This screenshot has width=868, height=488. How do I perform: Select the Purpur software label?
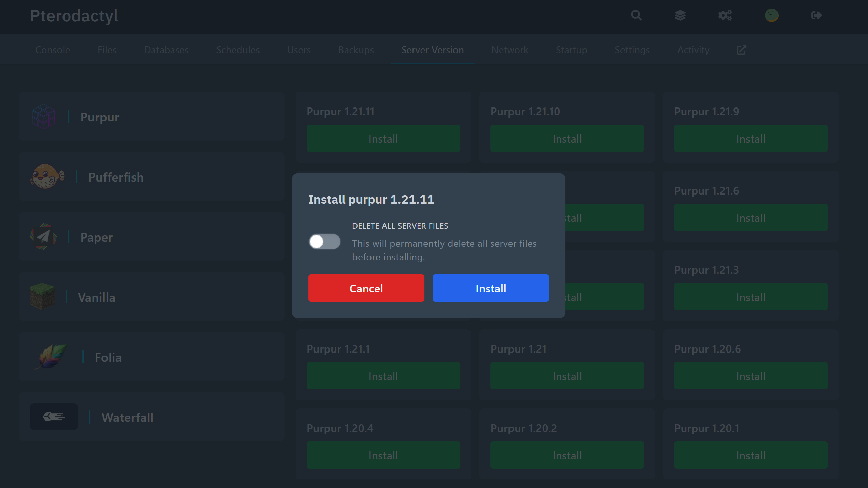[x=100, y=117]
